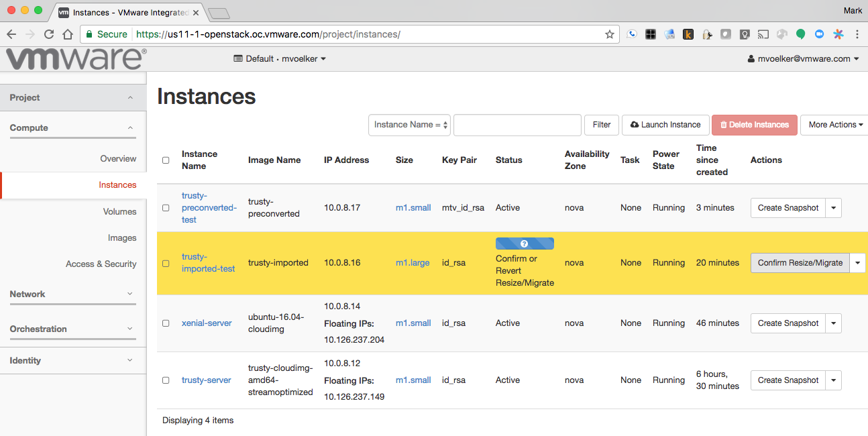Click the resize progress bar
Viewport: 868px width, 436px height.
525,244
